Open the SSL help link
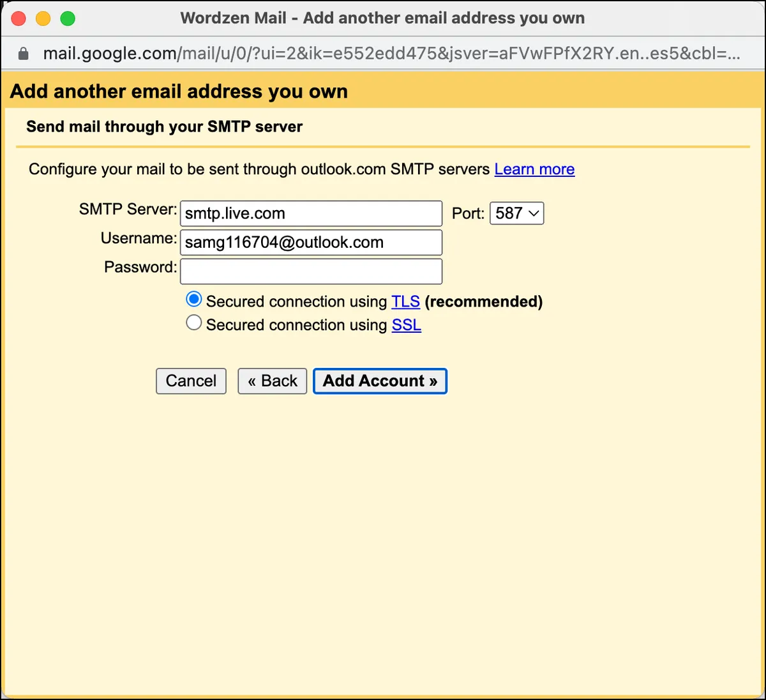The image size is (766, 700). [407, 325]
